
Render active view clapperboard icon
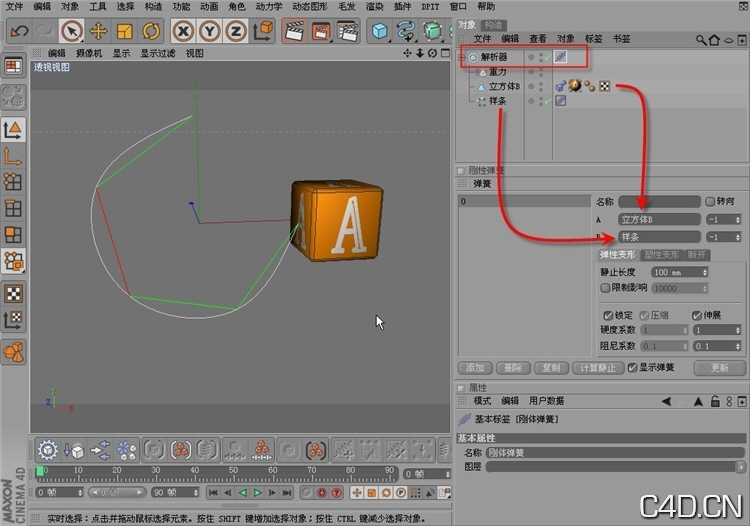294,32
